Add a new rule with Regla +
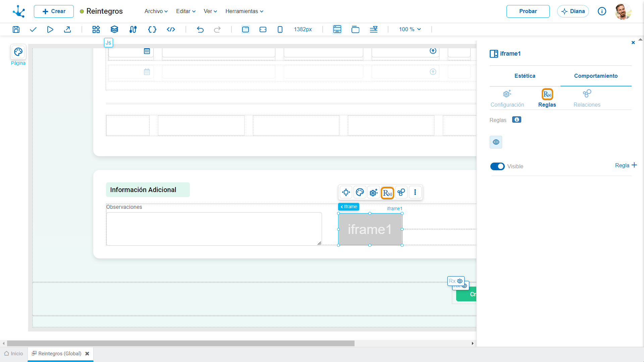The width and height of the screenshot is (644, 362). [626, 165]
